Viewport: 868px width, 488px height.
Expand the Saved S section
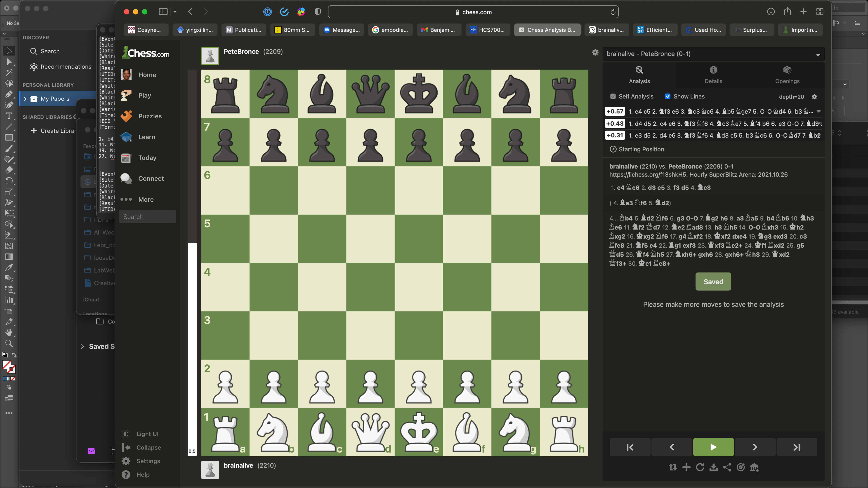pos(83,346)
